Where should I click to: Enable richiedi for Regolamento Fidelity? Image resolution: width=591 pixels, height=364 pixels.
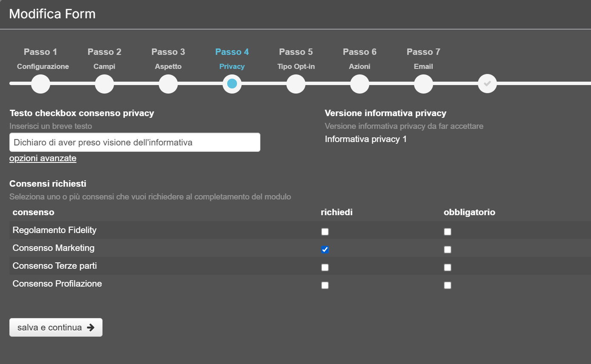[325, 232]
